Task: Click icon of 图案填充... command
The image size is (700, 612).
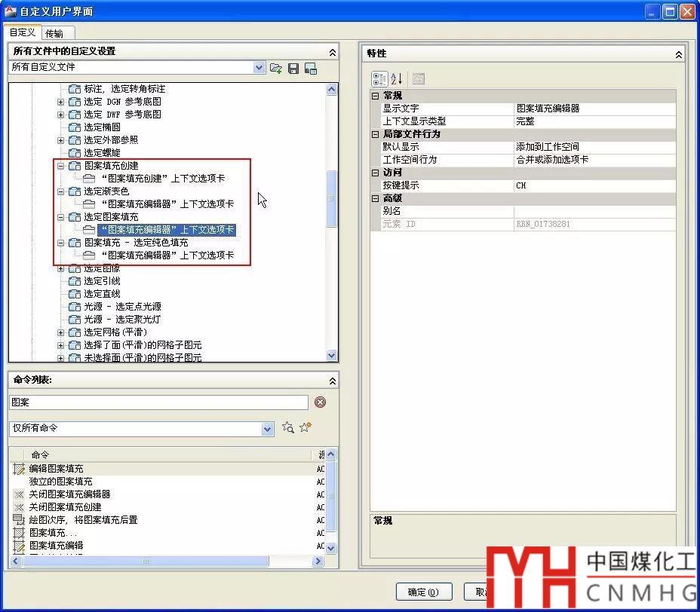Action: 19,533
